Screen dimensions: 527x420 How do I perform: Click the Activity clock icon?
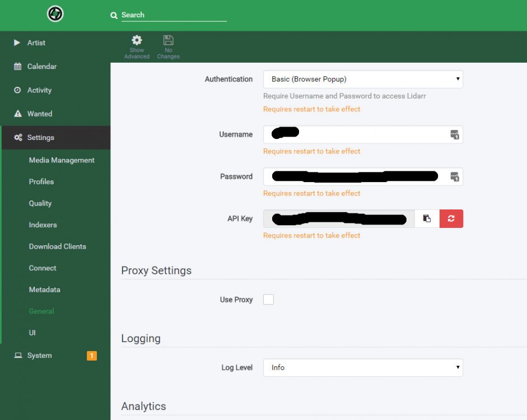17,90
